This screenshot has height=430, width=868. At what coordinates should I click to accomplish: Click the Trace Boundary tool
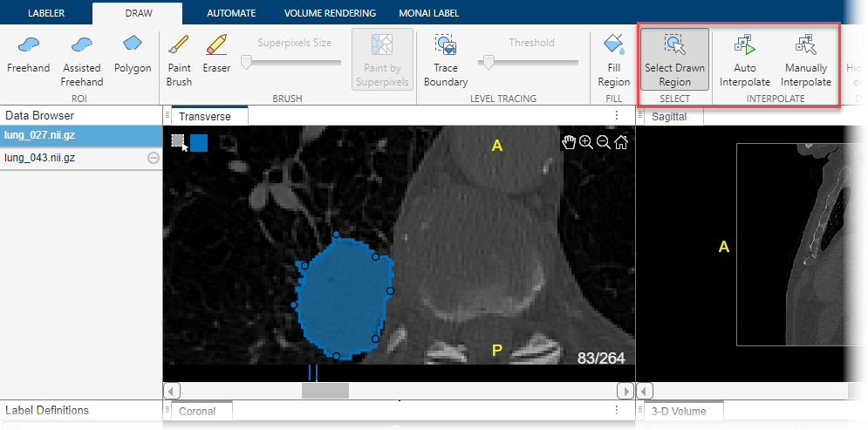click(x=446, y=60)
